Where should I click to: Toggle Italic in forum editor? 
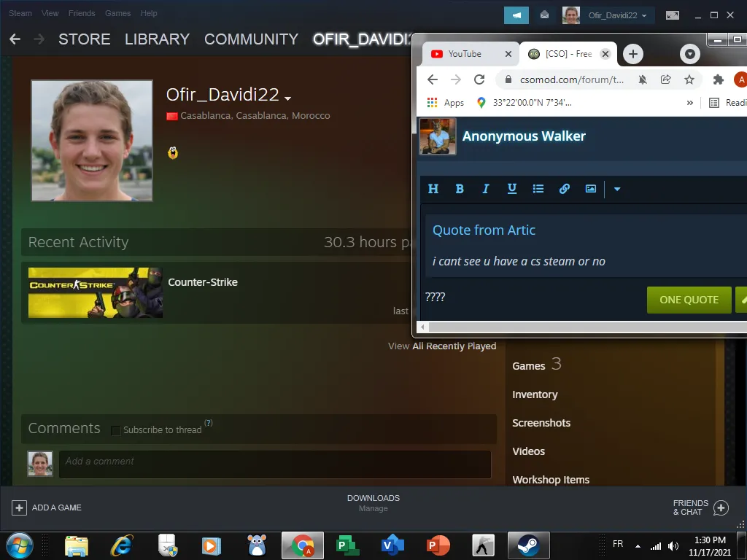pyautogui.click(x=485, y=189)
